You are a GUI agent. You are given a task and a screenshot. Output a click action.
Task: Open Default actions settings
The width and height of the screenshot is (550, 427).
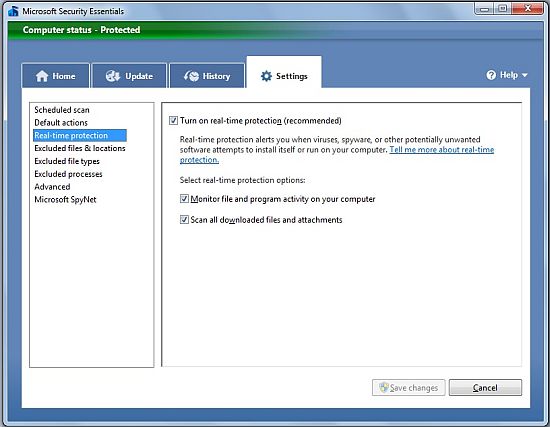click(x=61, y=122)
